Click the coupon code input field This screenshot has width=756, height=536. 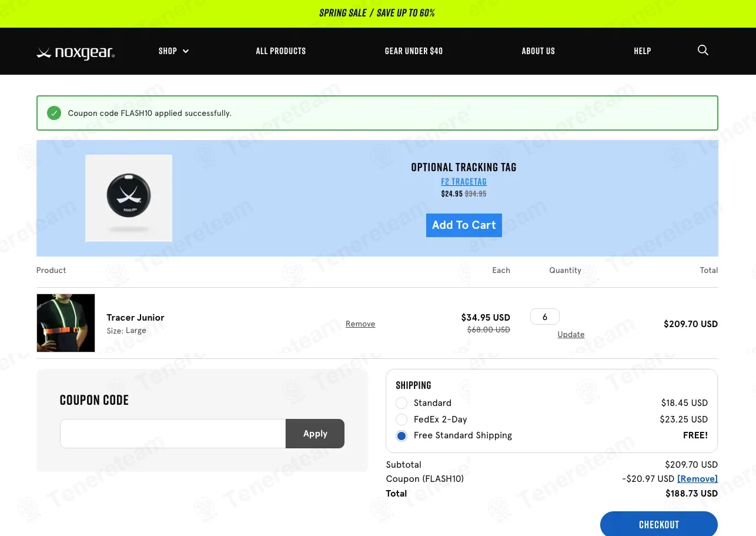173,434
